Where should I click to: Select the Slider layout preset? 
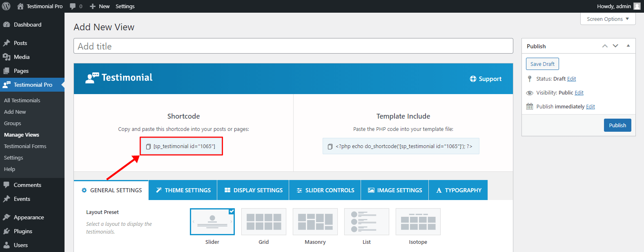pyautogui.click(x=212, y=222)
